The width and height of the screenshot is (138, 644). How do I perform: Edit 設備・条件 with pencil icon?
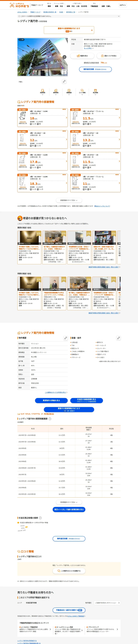point(118,338)
